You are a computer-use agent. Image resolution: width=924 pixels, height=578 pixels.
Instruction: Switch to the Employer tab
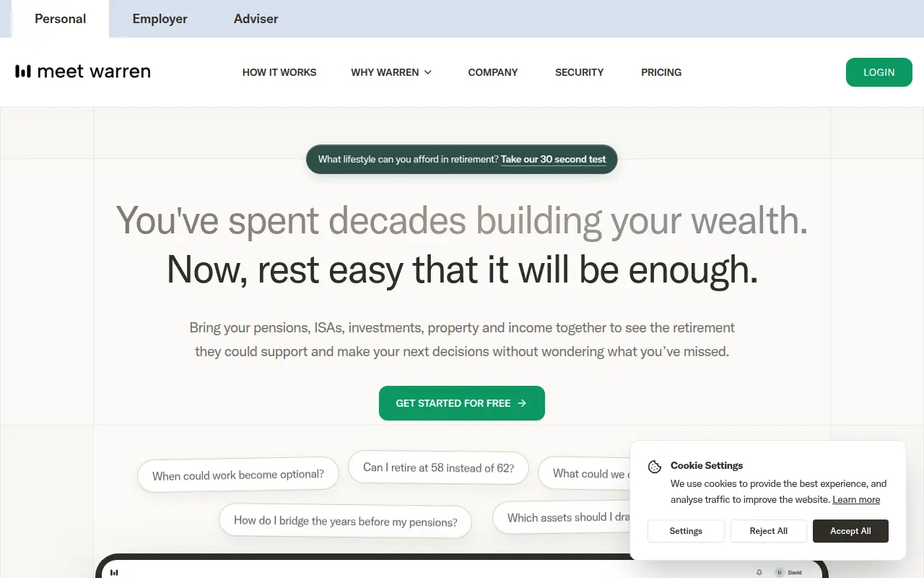[x=160, y=19]
